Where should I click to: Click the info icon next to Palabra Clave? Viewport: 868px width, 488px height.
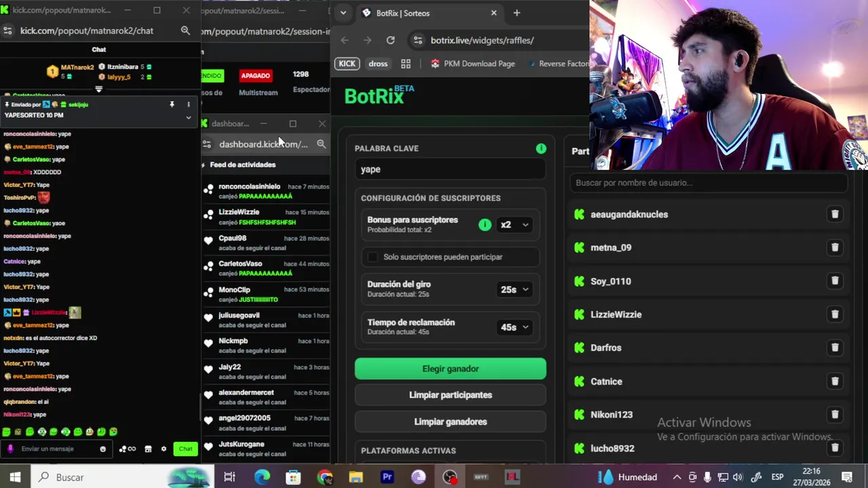click(x=541, y=148)
